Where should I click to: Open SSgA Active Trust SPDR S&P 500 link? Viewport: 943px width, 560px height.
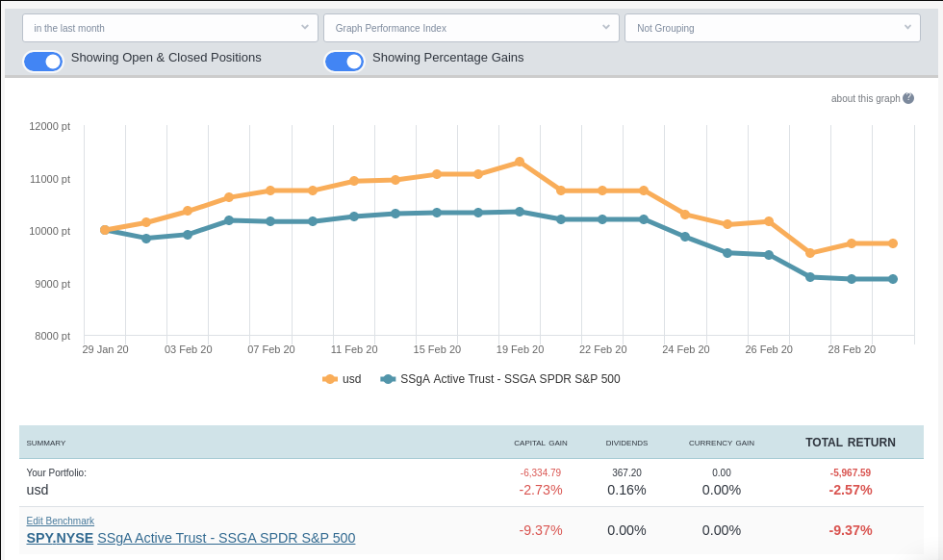tap(226, 538)
